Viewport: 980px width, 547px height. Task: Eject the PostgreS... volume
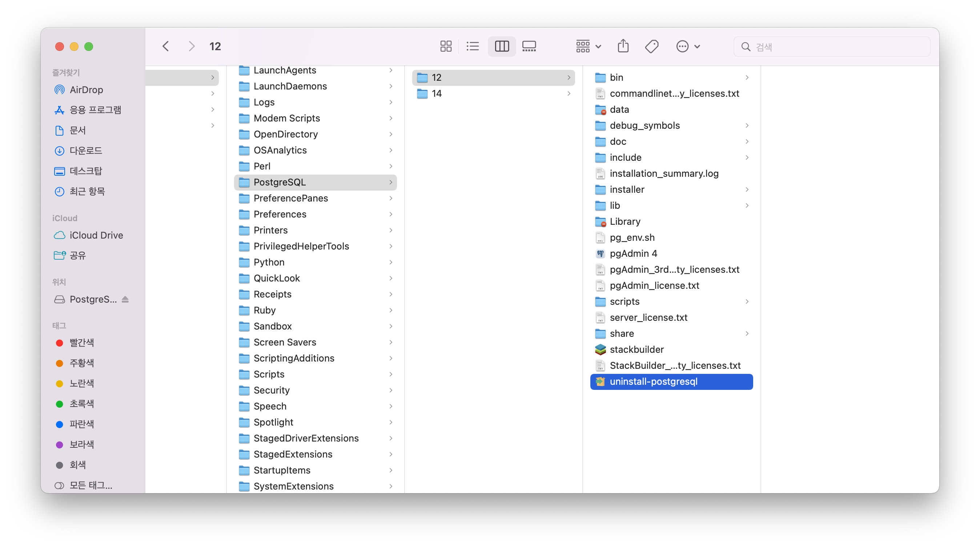click(x=125, y=299)
